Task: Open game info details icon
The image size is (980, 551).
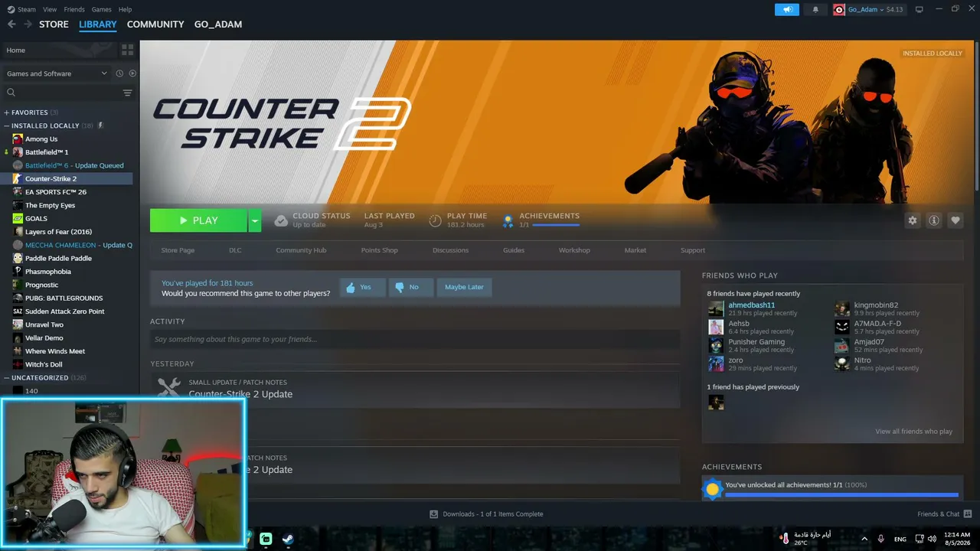Action: [934, 220]
